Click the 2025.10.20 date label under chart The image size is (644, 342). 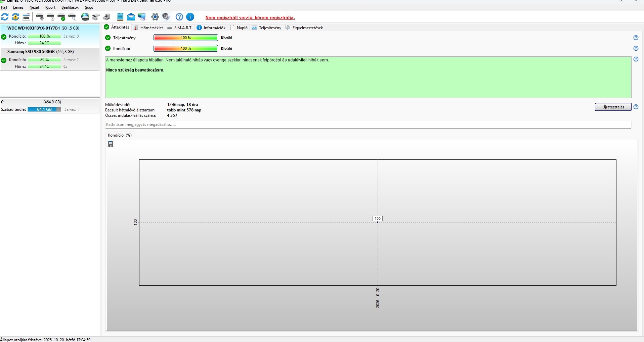click(x=378, y=298)
